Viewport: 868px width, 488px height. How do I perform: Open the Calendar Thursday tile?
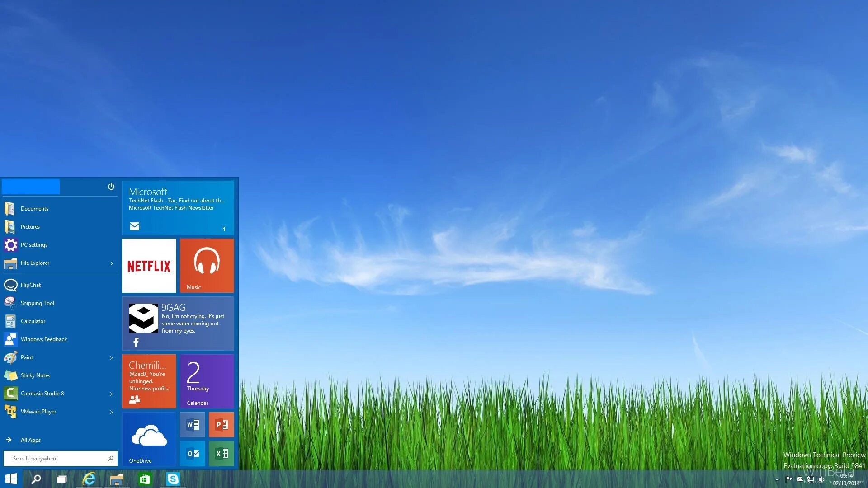(x=207, y=381)
